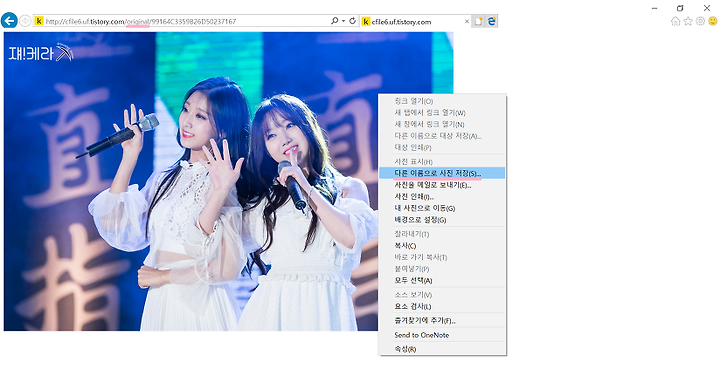Choose '속성(R)' at the context menu bottom
Viewport: 720px width, 382px height.
(442, 349)
